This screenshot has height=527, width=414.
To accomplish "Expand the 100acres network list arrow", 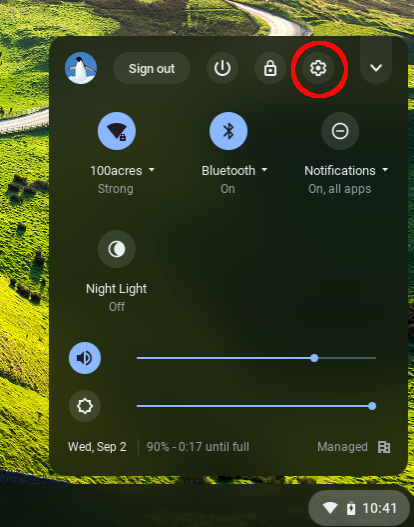I will tap(152, 170).
